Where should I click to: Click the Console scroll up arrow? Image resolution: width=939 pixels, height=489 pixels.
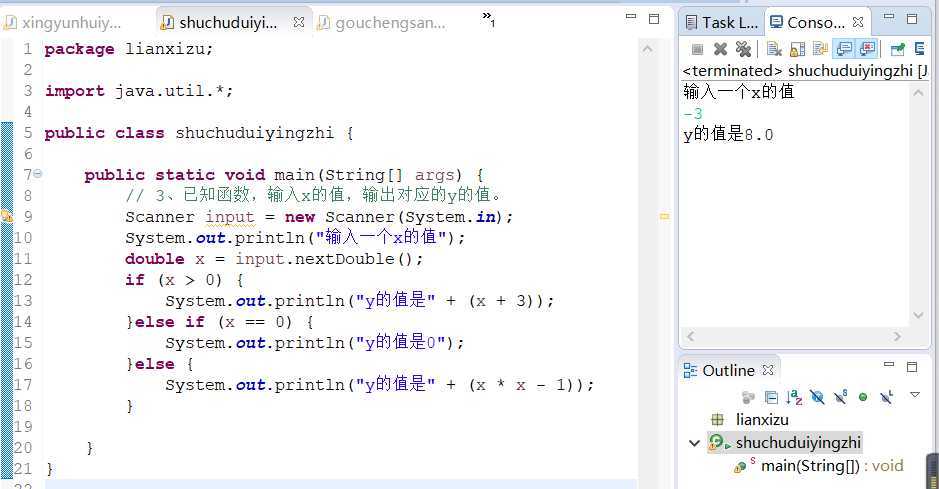pyautogui.click(x=917, y=92)
